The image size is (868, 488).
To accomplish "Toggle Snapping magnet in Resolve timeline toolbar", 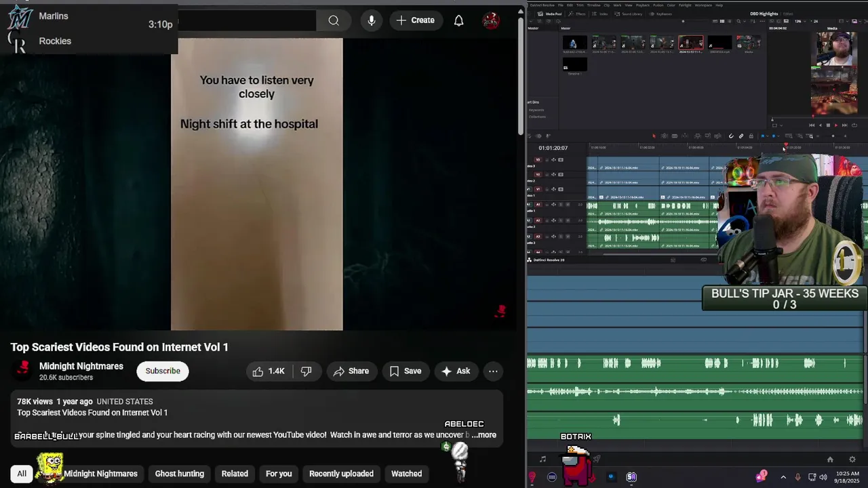I will point(731,136).
